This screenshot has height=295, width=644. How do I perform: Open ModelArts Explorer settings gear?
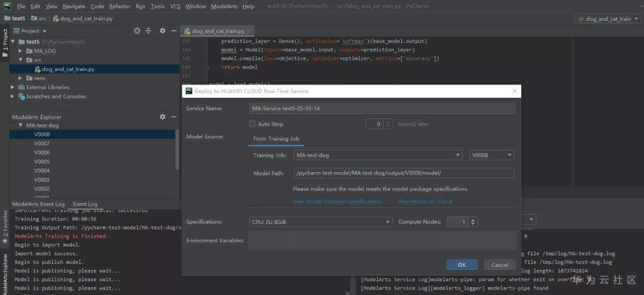tap(162, 117)
